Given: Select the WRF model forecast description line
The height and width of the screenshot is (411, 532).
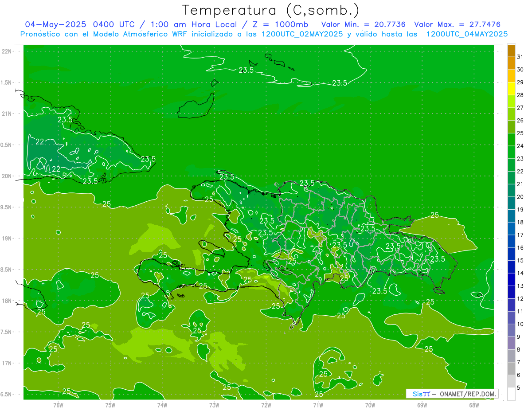Looking at the screenshot, I should [264, 34].
